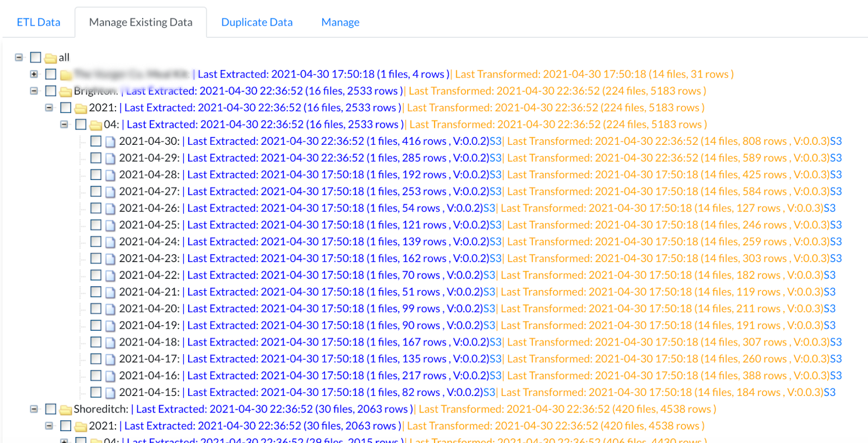This screenshot has width=868, height=443.
Task: Tick the checkbox for 2021-04-27
Action: (x=96, y=191)
